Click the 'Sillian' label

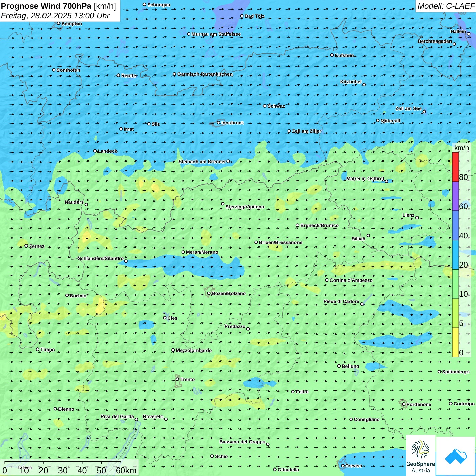point(358,239)
